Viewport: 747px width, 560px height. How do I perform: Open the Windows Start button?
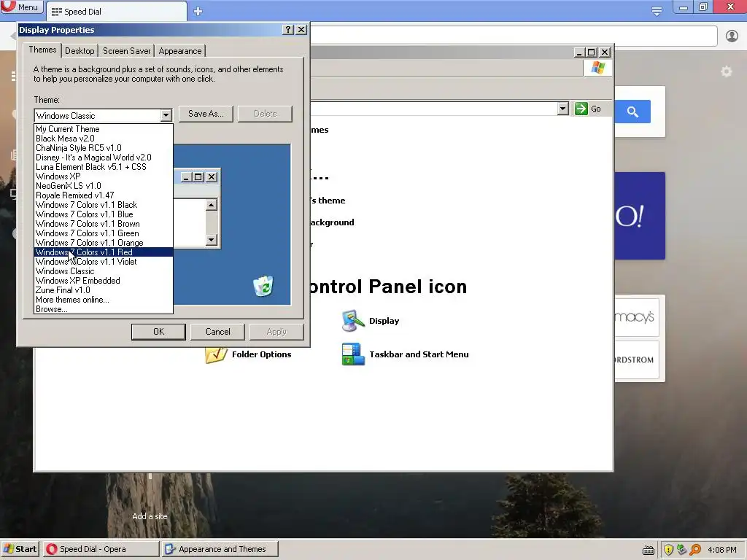pos(20,549)
